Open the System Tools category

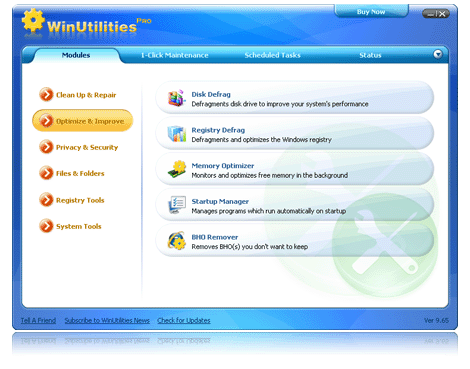[x=79, y=226]
